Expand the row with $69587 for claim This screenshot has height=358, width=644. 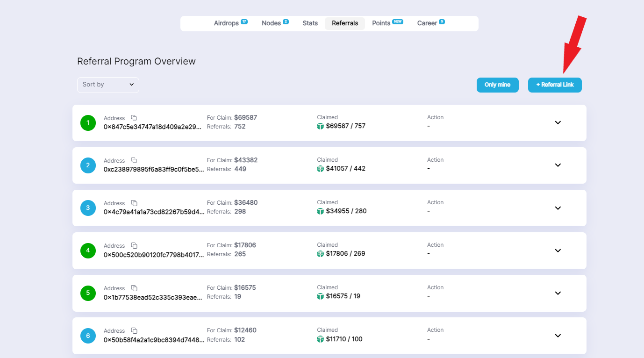(x=558, y=122)
